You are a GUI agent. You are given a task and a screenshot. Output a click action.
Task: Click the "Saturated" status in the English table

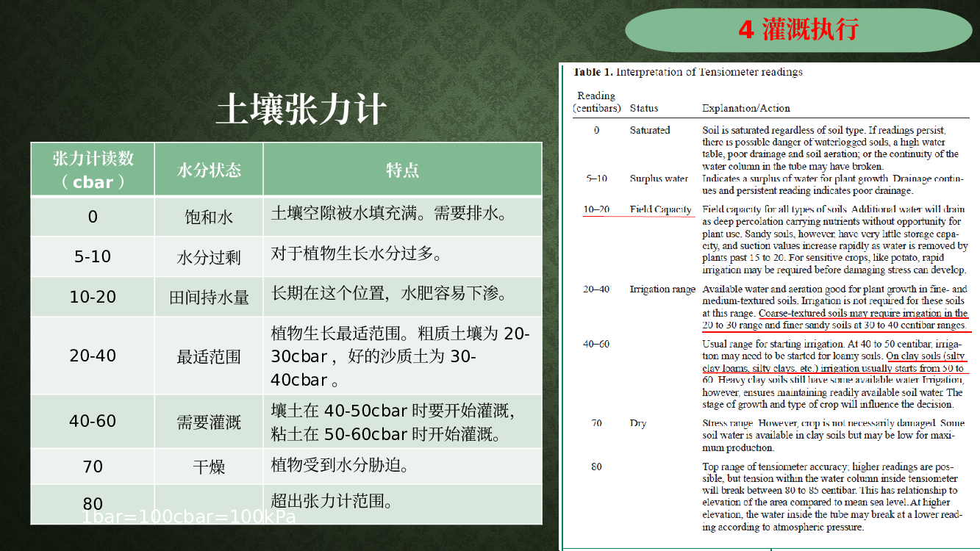(x=650, y=130)
